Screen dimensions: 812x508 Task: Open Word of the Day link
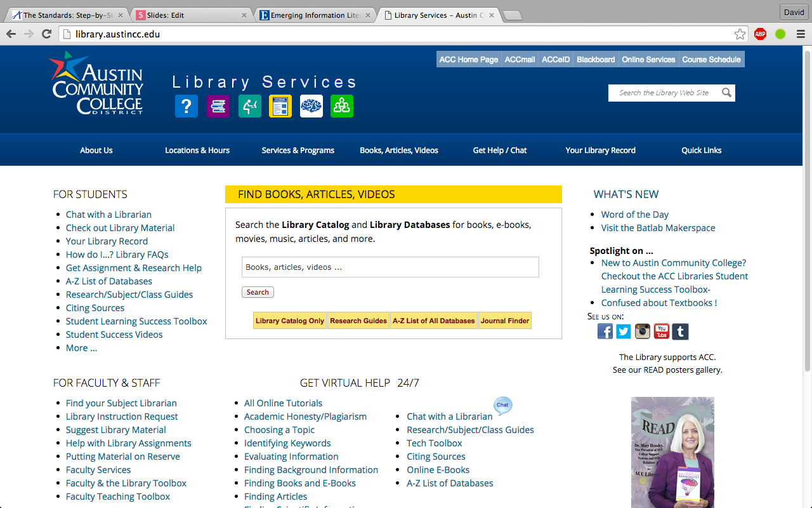(635, 215)
